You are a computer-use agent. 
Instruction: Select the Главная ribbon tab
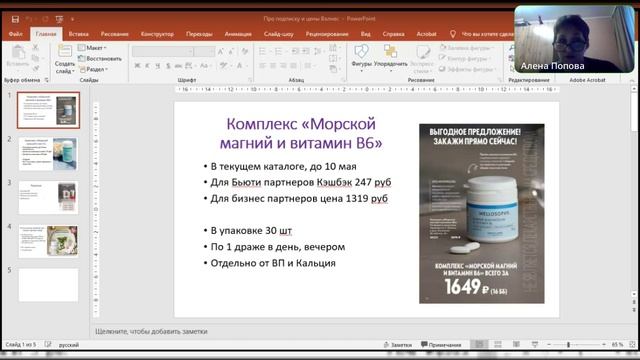coord(46,34)
